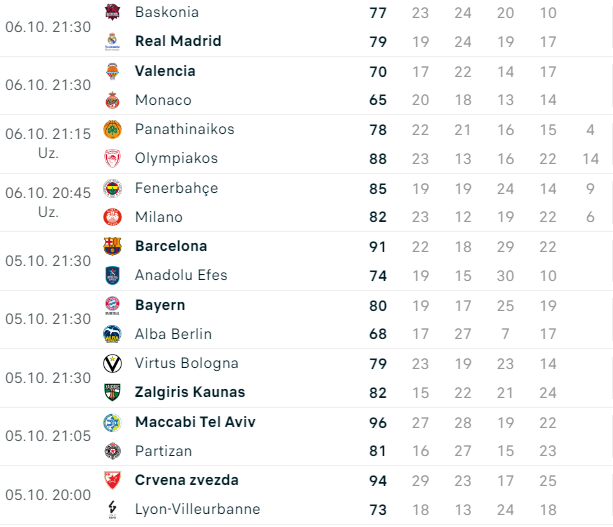Click the Alba Berlin logo
Viewport: 613px width, 527px height.
pos(113,334)
